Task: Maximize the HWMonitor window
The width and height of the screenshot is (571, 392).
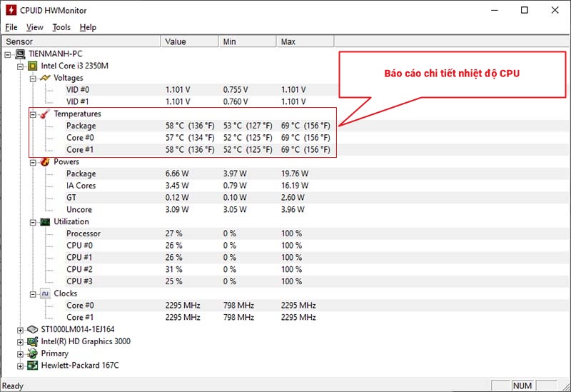Action: pyautogui.click(x=525, y=10)
